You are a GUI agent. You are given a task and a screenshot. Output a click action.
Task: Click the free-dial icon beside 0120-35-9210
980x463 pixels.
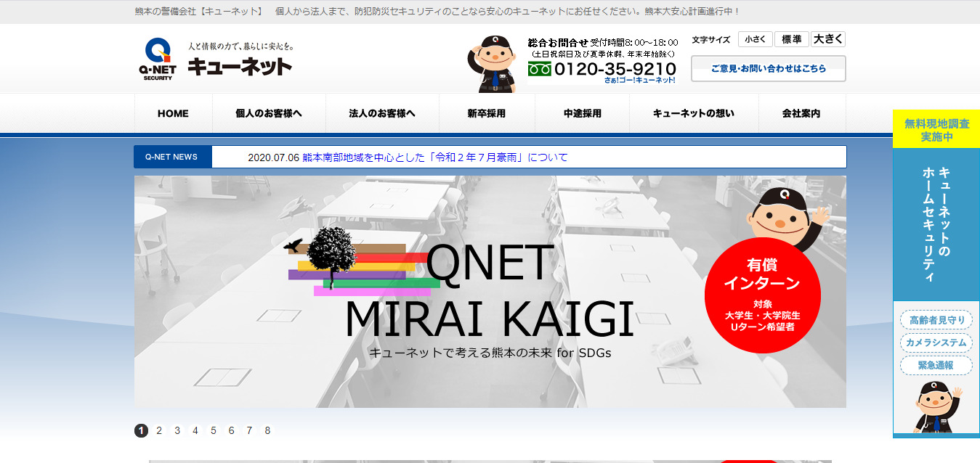[539, 69]
